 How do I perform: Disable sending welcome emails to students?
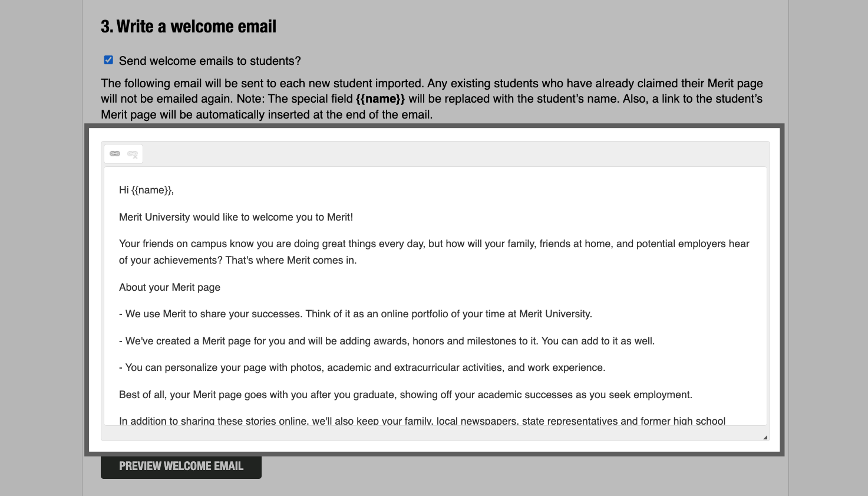coord(108,60)
